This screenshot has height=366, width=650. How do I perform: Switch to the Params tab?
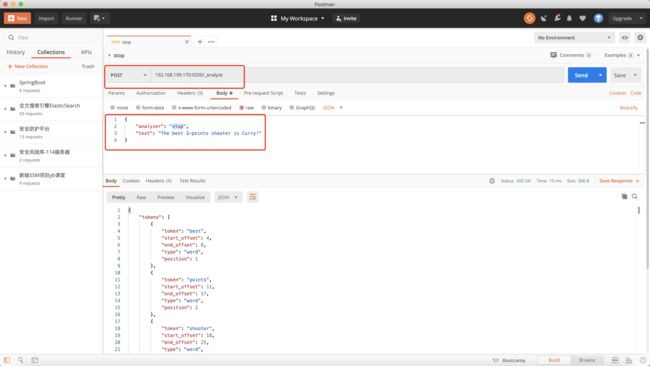[x=116, y=93]
